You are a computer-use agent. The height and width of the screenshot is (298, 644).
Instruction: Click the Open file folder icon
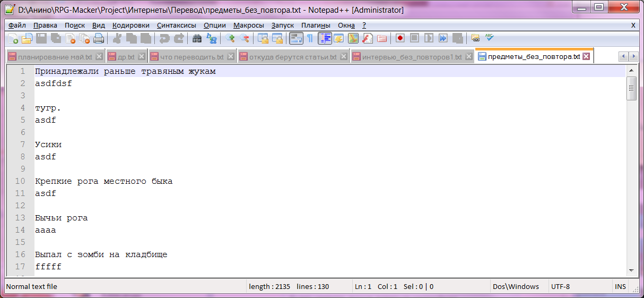coord(27,38)
